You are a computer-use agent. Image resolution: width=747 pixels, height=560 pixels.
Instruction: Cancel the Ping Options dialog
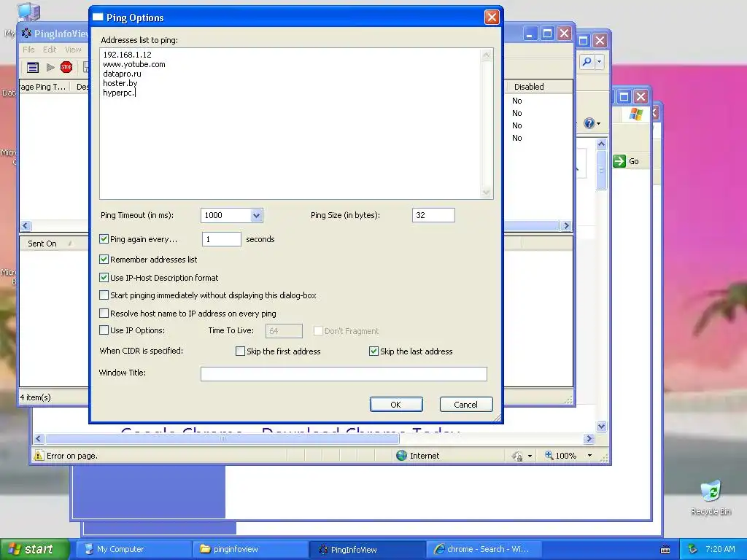[x=466, y=404]
